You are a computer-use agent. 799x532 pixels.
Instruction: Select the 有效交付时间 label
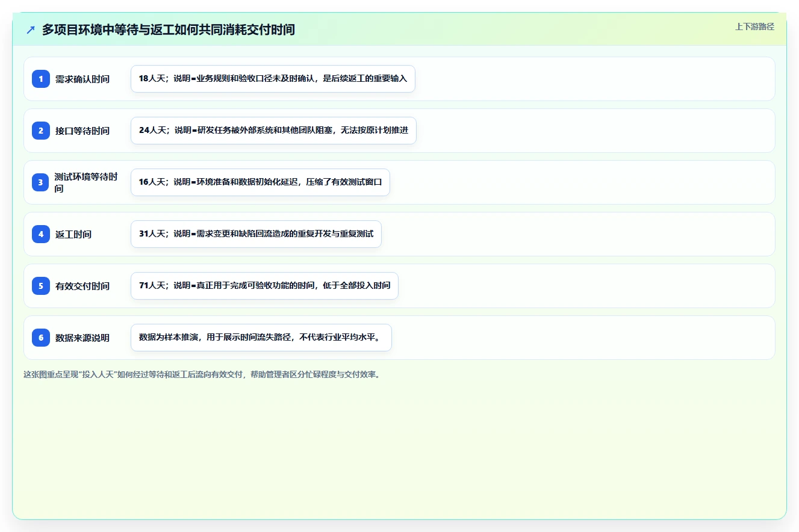82,286
